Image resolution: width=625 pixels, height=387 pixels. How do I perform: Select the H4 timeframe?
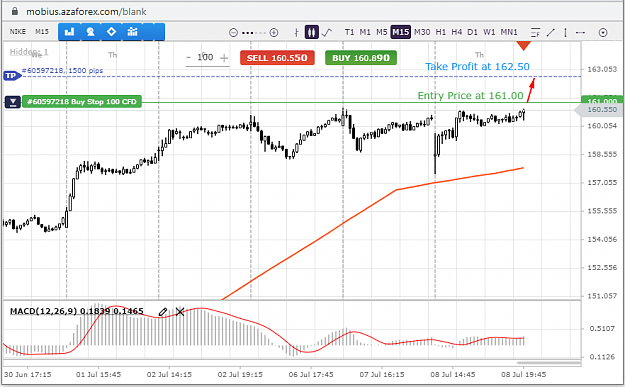tap(456, 32)
